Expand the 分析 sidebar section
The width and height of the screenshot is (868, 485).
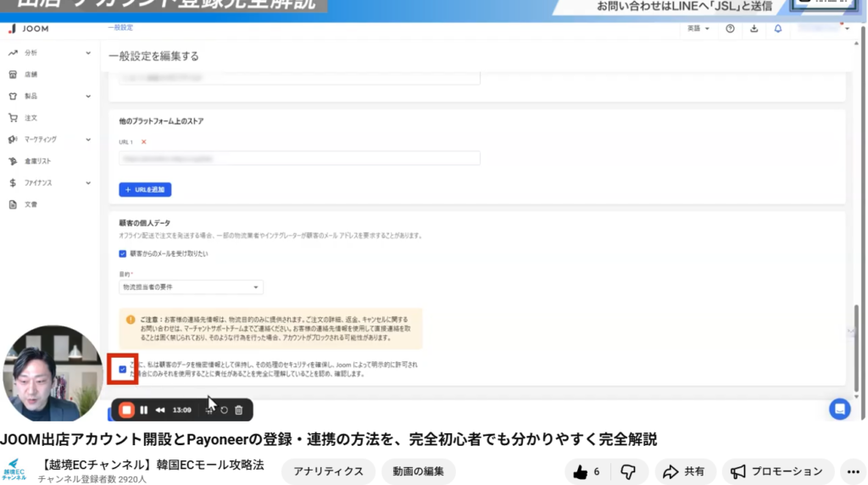coord(88,53)
